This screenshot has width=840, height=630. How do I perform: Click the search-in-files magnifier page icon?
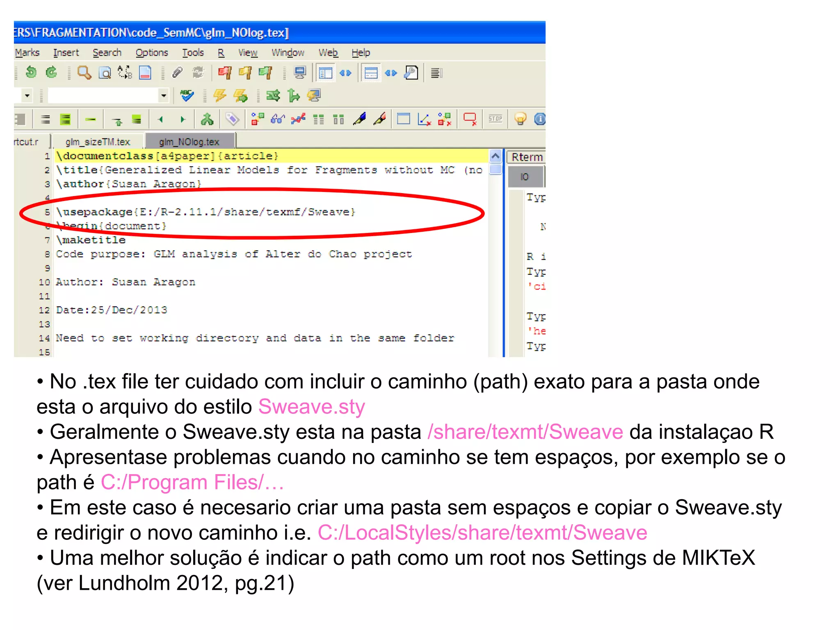105,73
